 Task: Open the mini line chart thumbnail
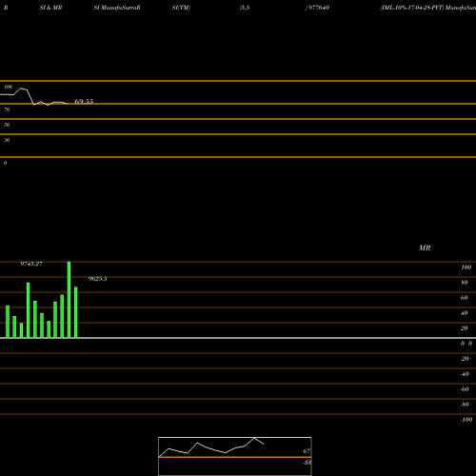[x=235, y=456]
